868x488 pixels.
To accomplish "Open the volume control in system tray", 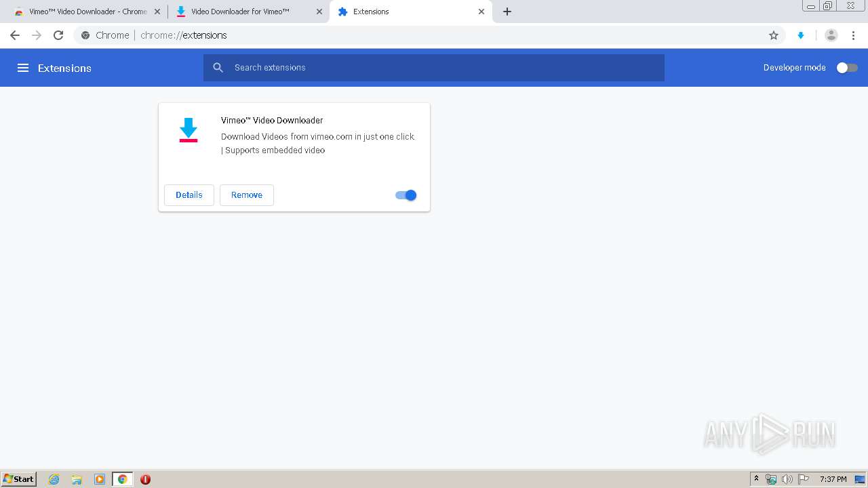I will [787, 479].
